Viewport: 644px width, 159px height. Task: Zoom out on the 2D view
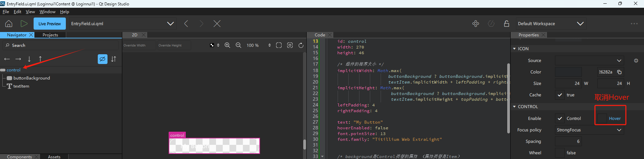[x=239, y=45]
